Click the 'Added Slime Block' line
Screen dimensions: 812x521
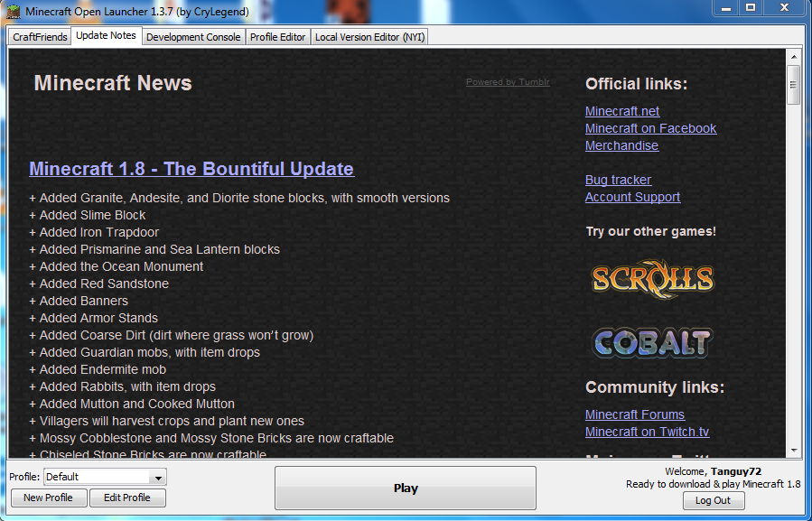pos(88,215)
